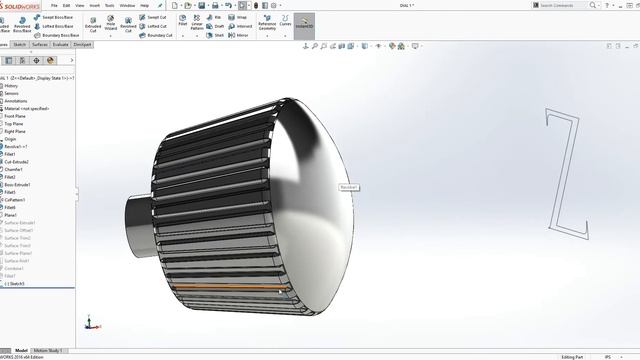
Task: Open the DimXpertManager crosshair tab
Action: pos(36,60)
